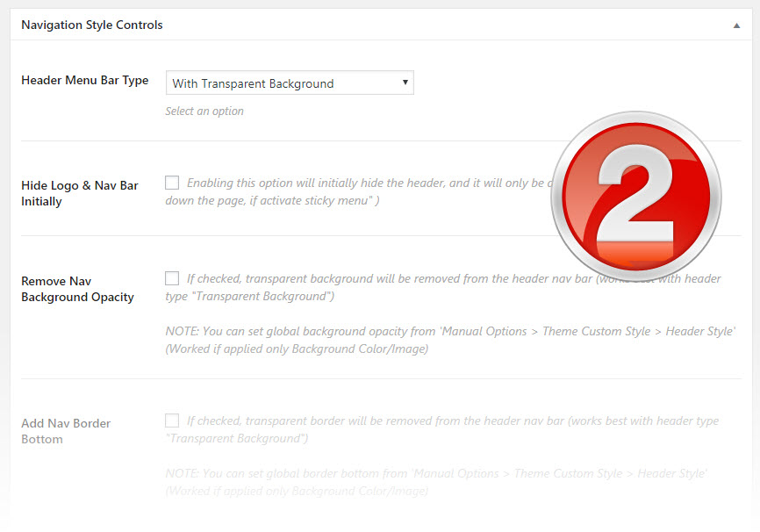Viewport: 760px width, 532px height.
Task: Tick the Add Nav Border Bottom checkbox
Action: (172, 421)
